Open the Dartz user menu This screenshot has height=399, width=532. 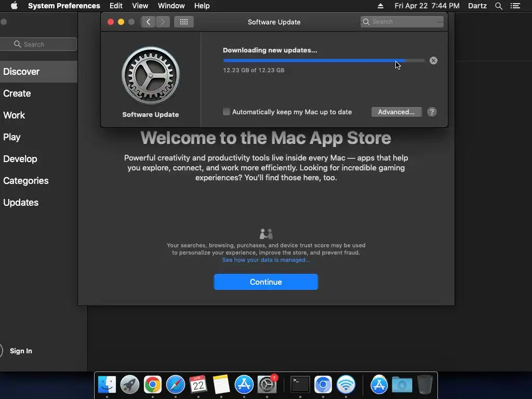(x=477, y=6)
